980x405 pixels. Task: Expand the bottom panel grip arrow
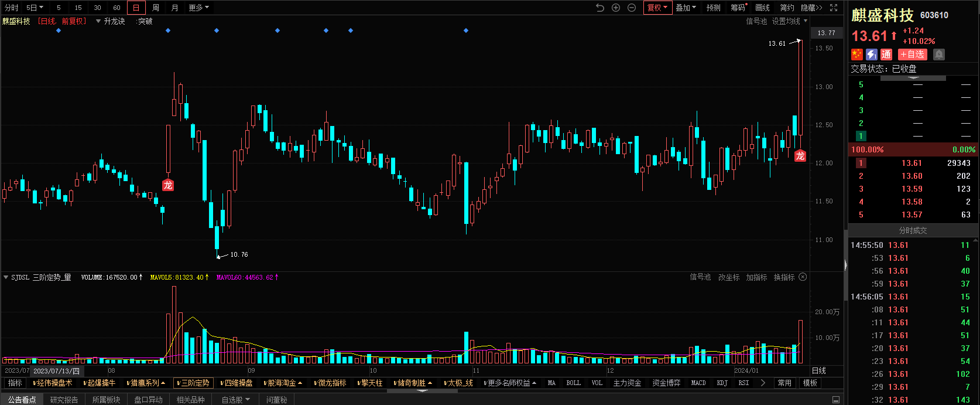point(423,390)
